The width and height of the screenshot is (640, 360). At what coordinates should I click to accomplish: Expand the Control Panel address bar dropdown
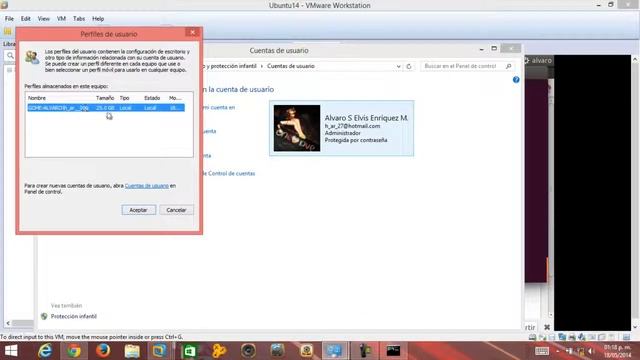[398, 66]
